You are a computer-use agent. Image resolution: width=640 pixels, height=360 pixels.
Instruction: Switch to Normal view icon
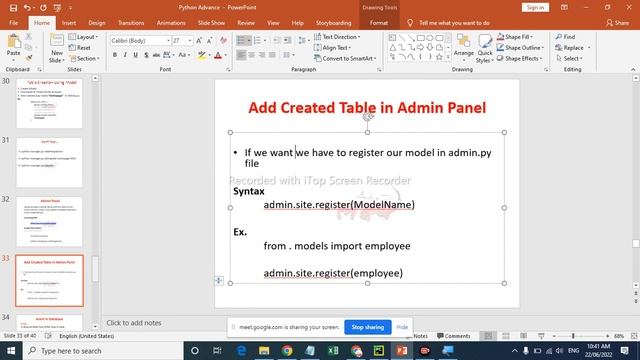(488, 336)
